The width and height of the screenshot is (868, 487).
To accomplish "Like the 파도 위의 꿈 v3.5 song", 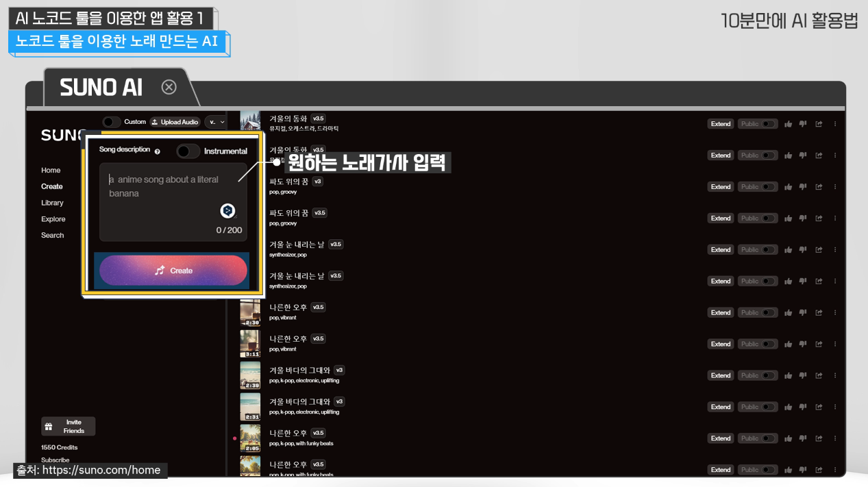I will click(x=789, y=218).
